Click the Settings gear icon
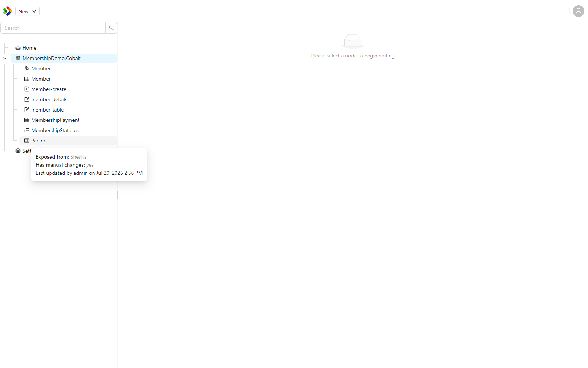Viewport: 588px width, 368px height. [18, 151]
